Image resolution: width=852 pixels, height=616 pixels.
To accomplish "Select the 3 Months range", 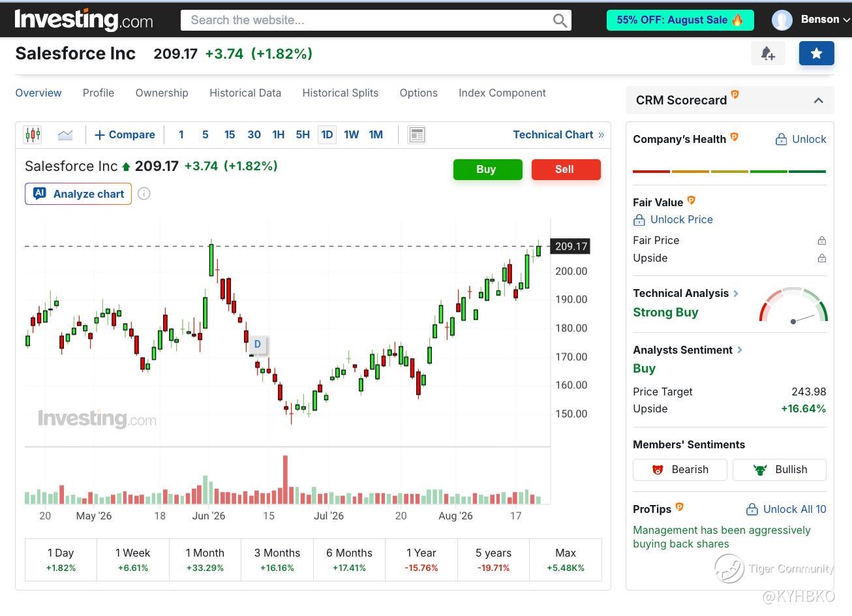I will coord(277,560).
